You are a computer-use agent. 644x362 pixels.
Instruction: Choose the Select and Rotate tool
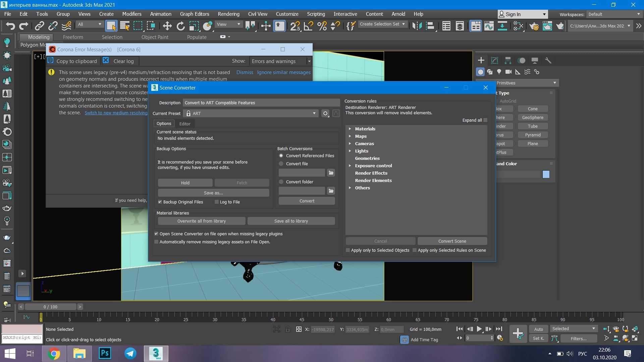tap(180, 26)
